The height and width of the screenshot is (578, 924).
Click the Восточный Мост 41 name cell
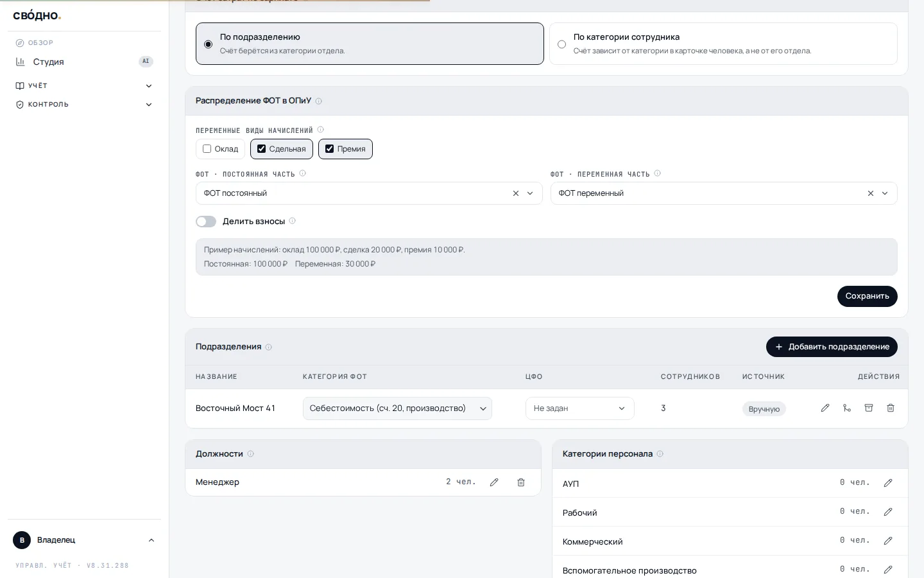(x=235, y=408)
